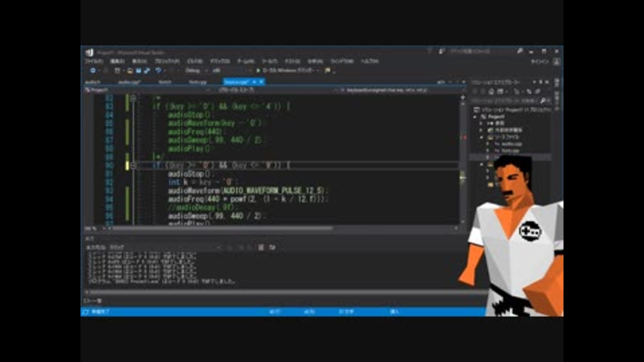Expand the External Dependencies node

click(x=482, y=130)
